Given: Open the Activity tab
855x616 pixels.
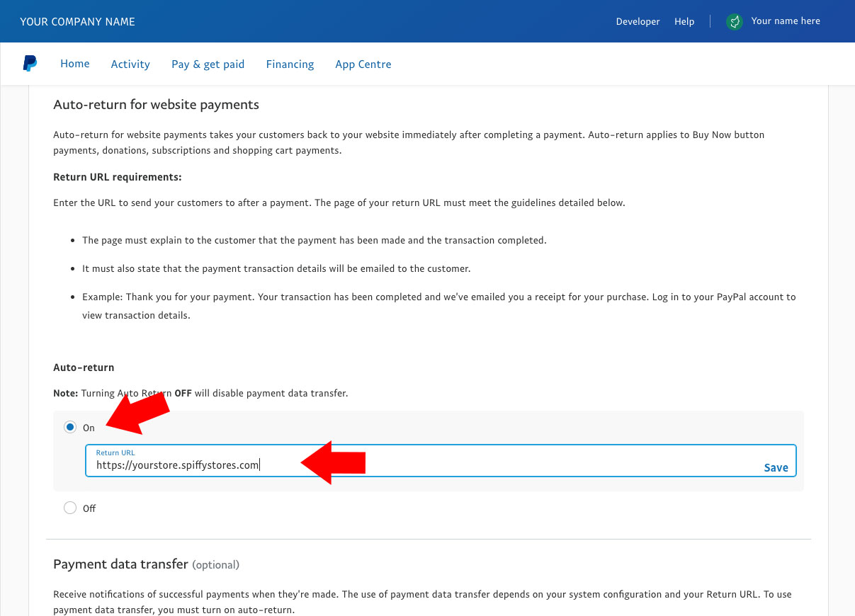Looking at the screenshot, I should pyautogui.click(x=130, y=64).
